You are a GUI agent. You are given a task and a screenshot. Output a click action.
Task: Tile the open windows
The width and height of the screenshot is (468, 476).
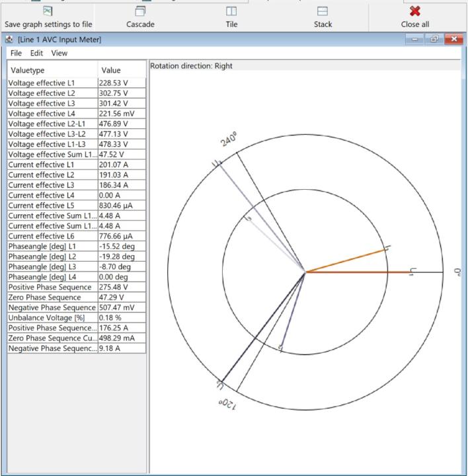pos(231,17)
